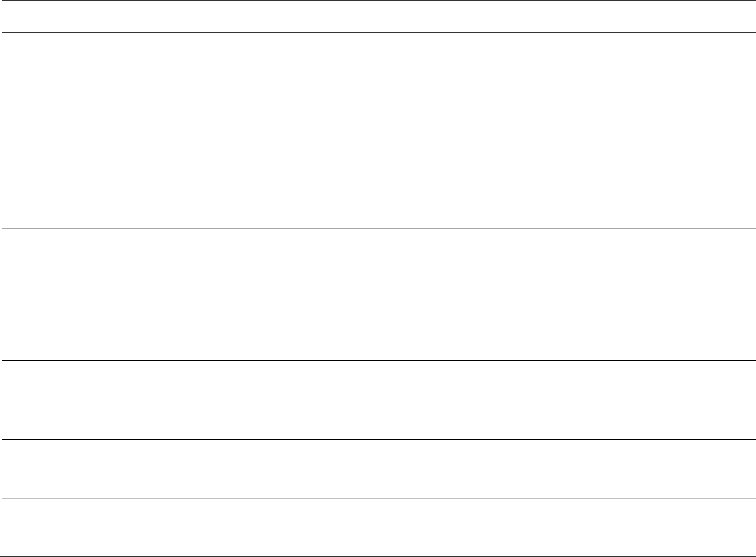This screenshot has height=557, width=756.
Task: Click the top border line of the table
Action: [x=378, y=1]
